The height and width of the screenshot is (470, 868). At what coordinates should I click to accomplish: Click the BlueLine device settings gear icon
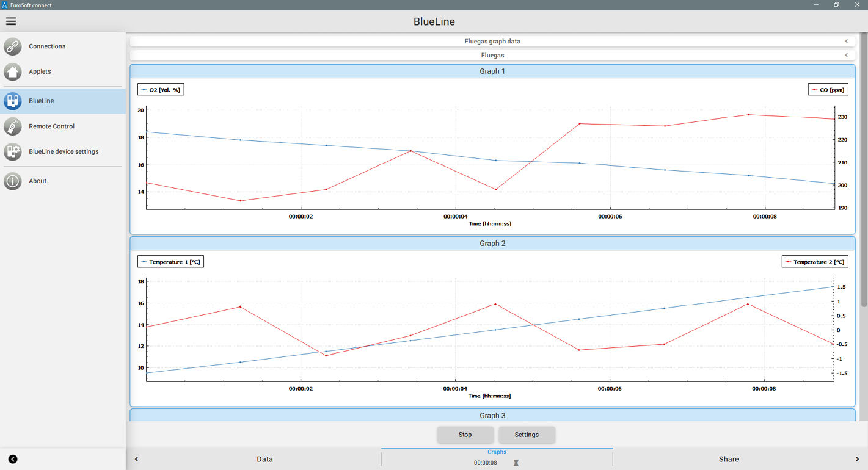click(x=13, y=151)
